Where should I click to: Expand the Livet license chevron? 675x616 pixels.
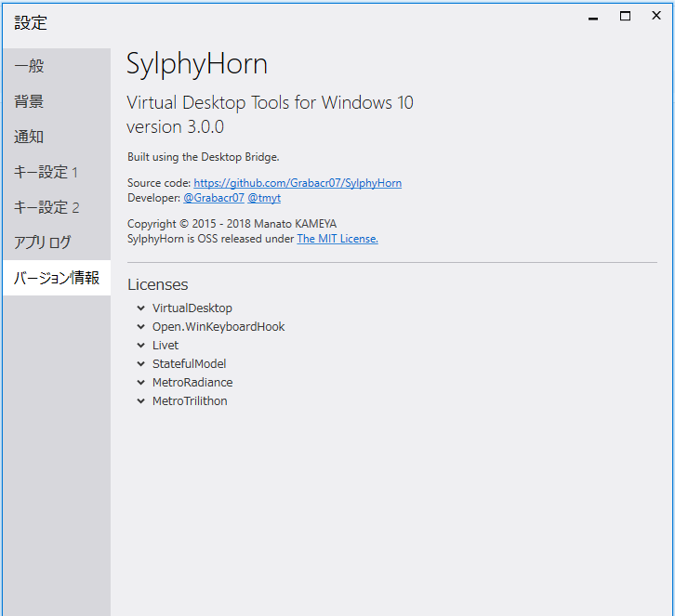(140, 345)
